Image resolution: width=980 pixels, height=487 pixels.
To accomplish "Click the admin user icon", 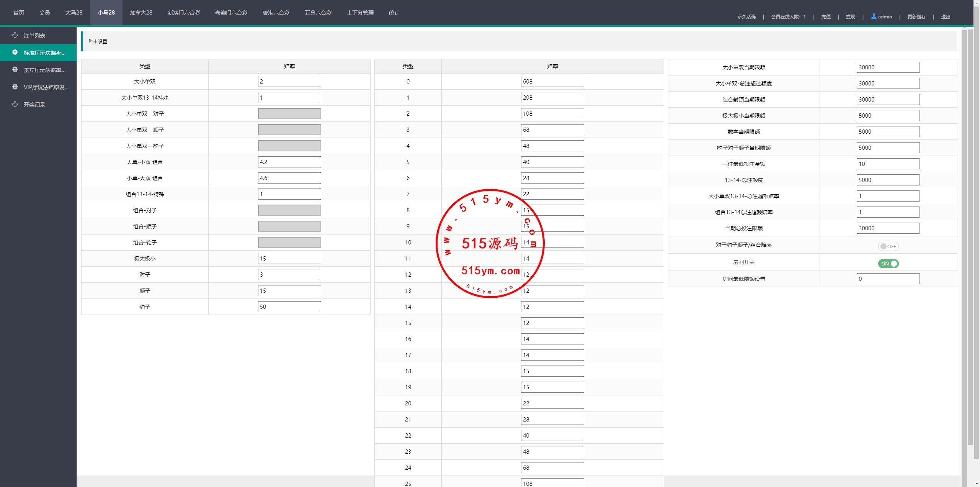I will (874, 16).
